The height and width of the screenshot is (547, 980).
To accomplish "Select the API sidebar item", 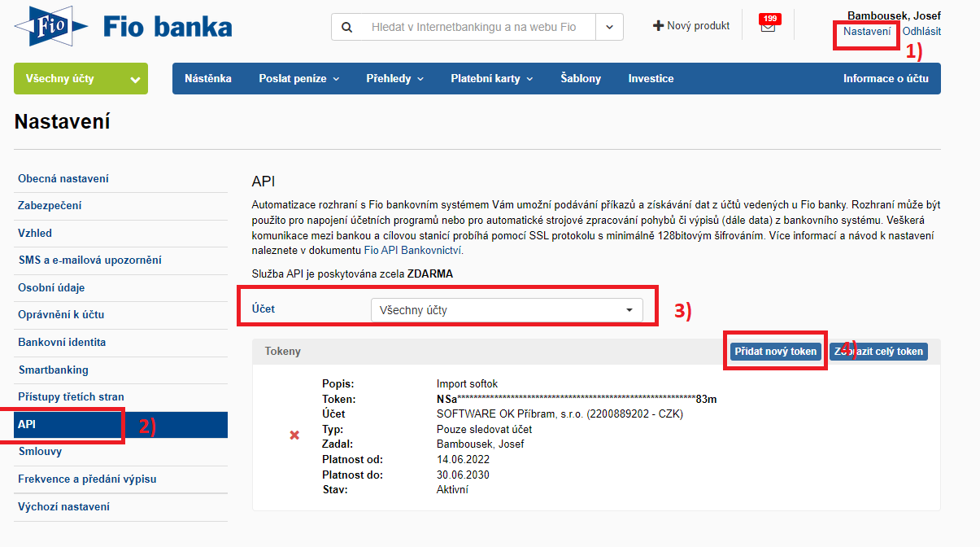I will click(x=120, y=425).
